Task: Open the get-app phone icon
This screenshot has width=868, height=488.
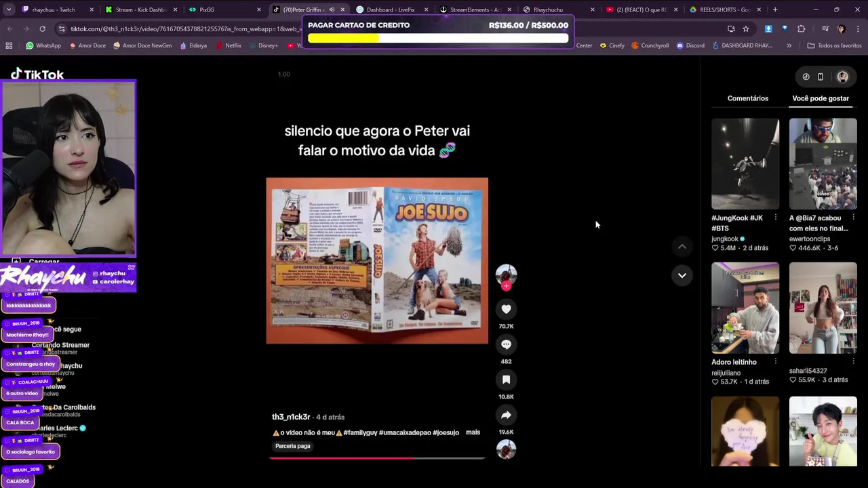Action: point(820,77)
